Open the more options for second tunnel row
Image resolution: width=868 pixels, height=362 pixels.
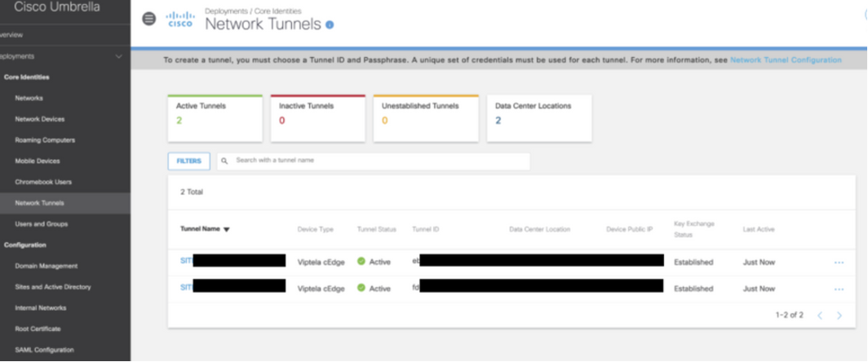coord(839,289)
